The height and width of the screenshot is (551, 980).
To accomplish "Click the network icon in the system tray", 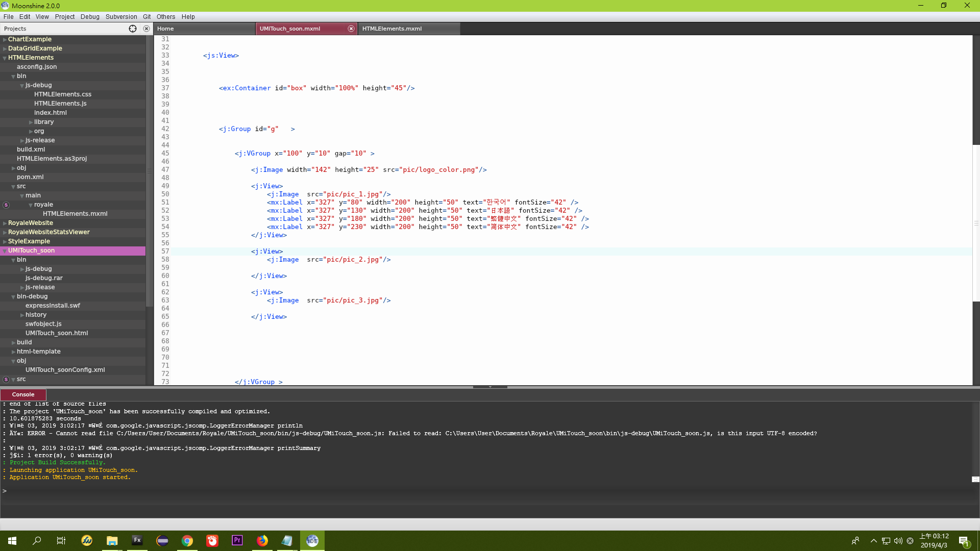I will (x=886, y=542).
